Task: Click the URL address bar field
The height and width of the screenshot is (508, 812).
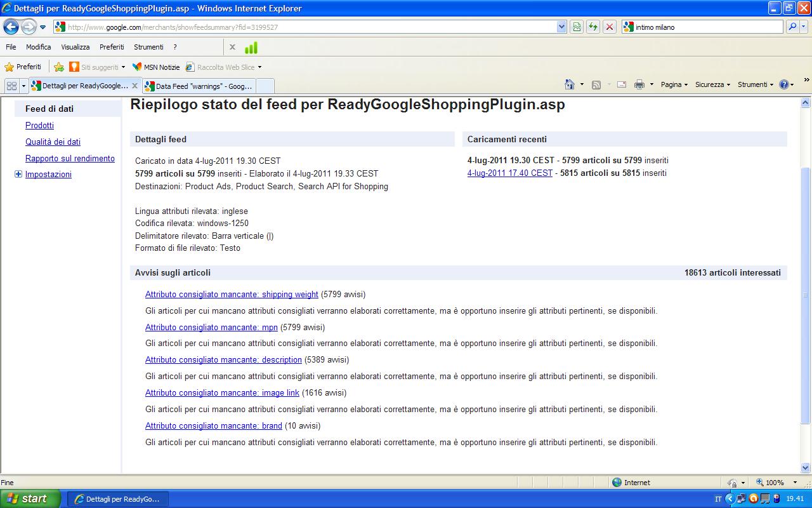Action: tap(304, 27)
